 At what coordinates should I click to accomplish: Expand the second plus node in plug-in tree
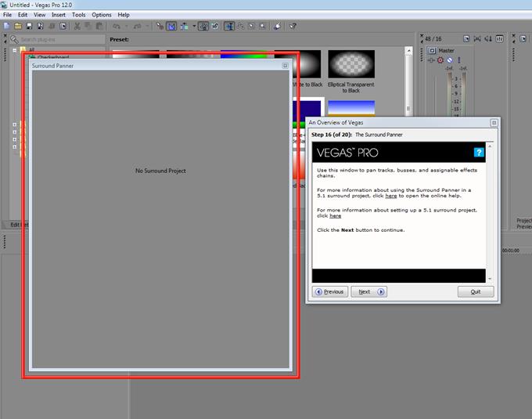[x=15, y=132]
